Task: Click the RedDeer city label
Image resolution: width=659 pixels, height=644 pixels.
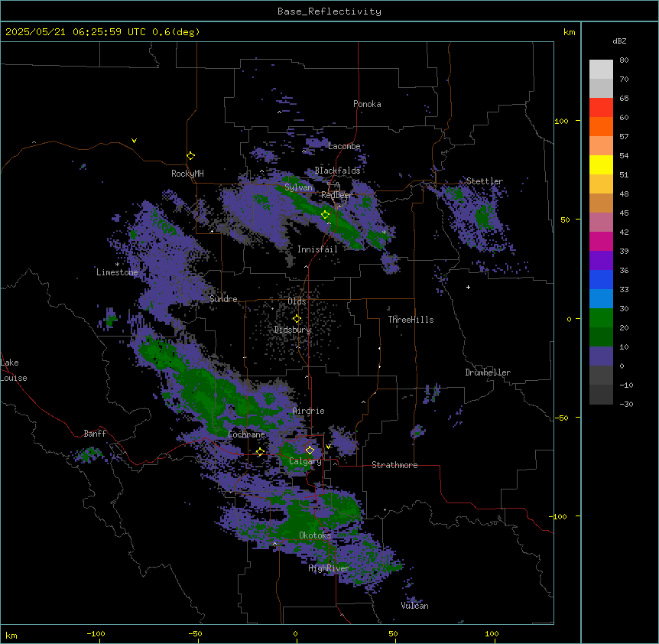Action: 336,195
